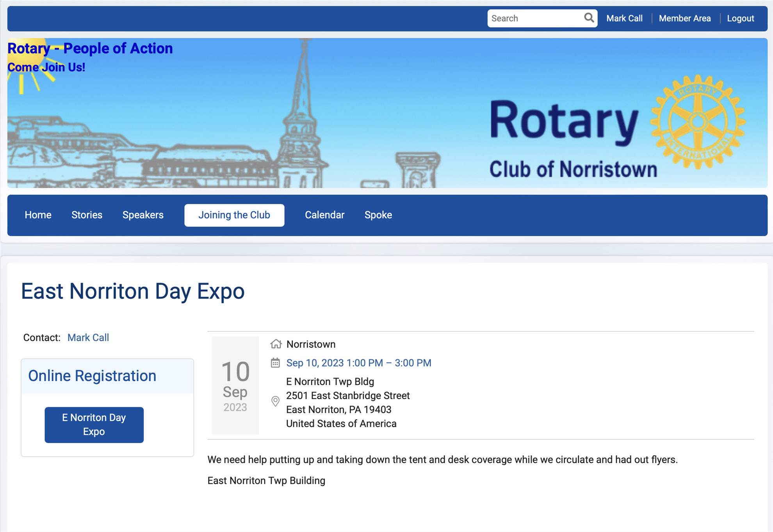This screenshot has height=532, width=773.
Task: Click the home icon beside Norristown
Action: point(276,344)
